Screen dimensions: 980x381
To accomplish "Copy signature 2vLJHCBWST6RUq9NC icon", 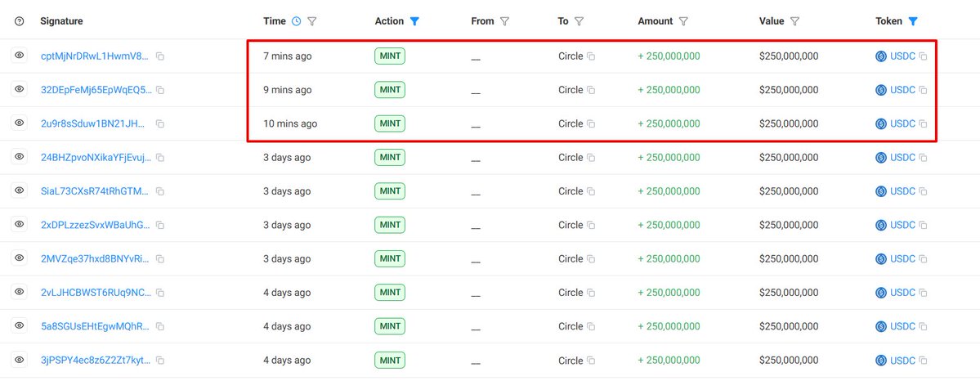I will [160, 293].
